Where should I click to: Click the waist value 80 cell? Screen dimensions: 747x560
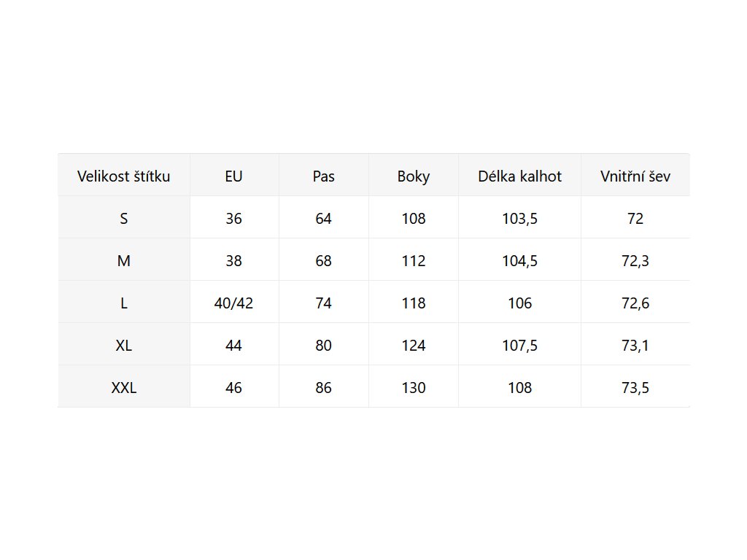pos(323,346)
